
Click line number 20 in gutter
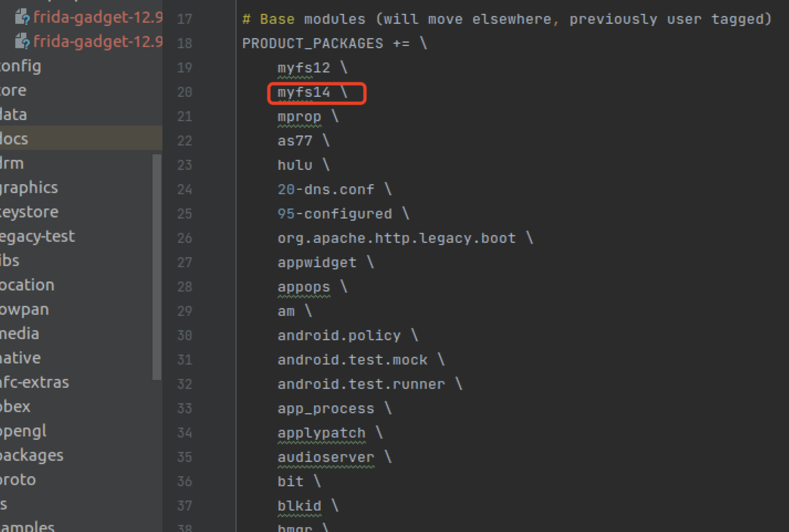click(x=185, y=92)
